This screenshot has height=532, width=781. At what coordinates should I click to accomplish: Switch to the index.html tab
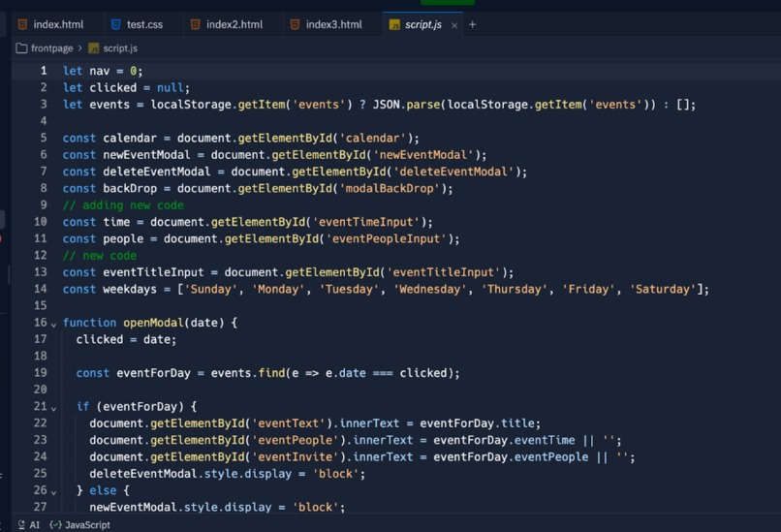50,24
